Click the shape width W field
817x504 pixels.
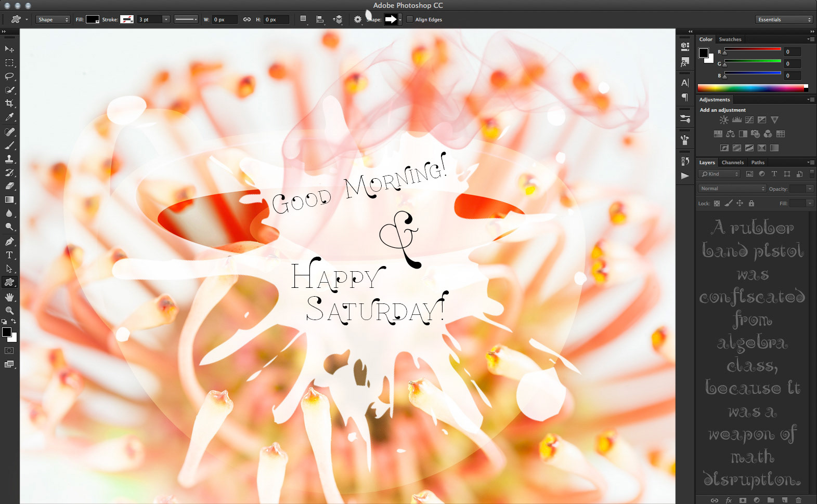click(224, 20)
